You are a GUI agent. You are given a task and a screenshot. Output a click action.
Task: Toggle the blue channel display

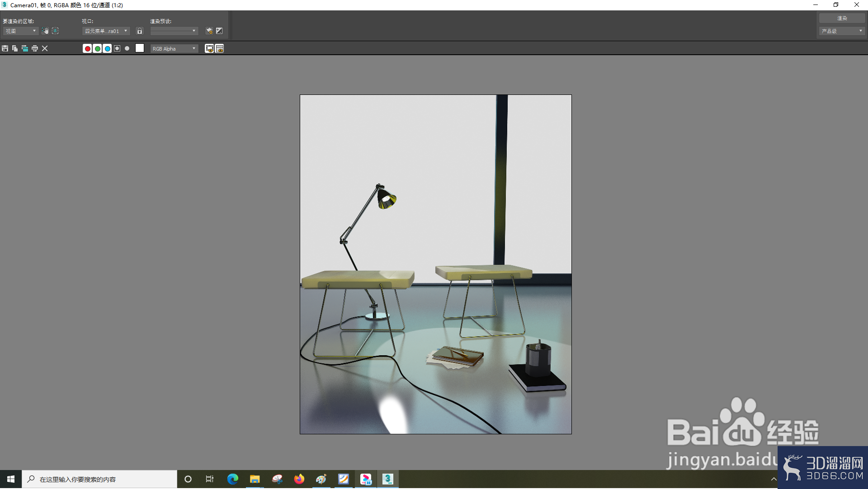[107, 49]
